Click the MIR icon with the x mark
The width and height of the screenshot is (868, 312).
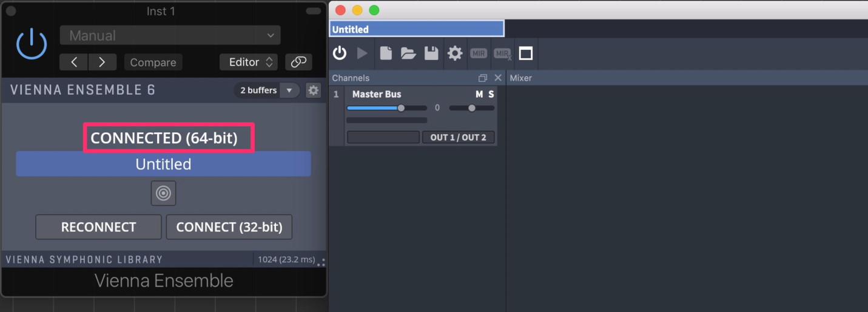[502, 54]
